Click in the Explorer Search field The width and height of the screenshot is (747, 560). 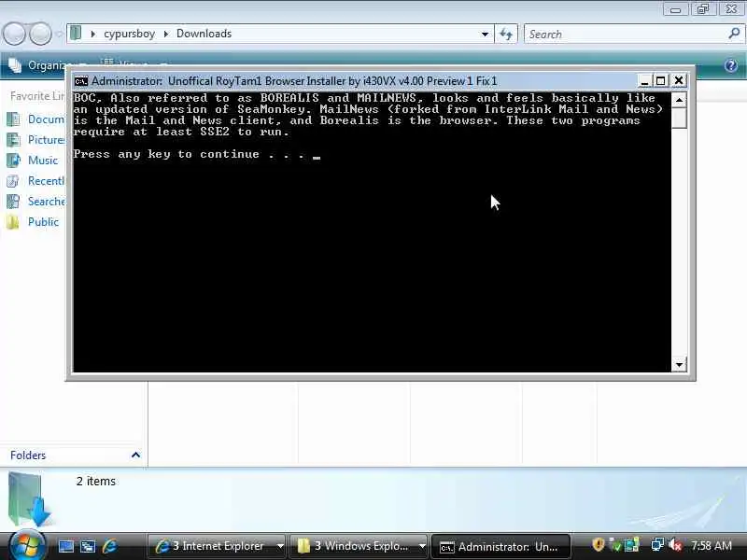coord(627,35)
